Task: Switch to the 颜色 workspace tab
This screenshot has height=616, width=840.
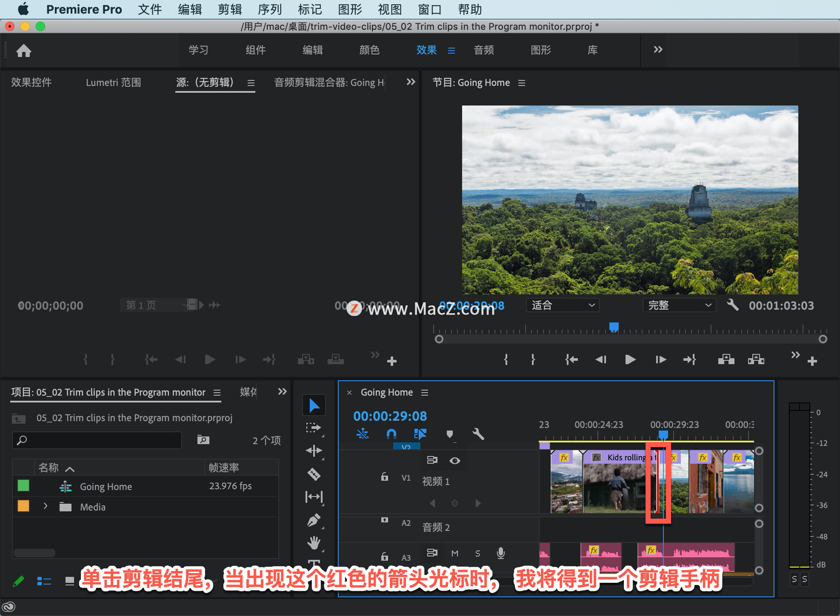Action: pyautogui.click(x=369, y=50)
